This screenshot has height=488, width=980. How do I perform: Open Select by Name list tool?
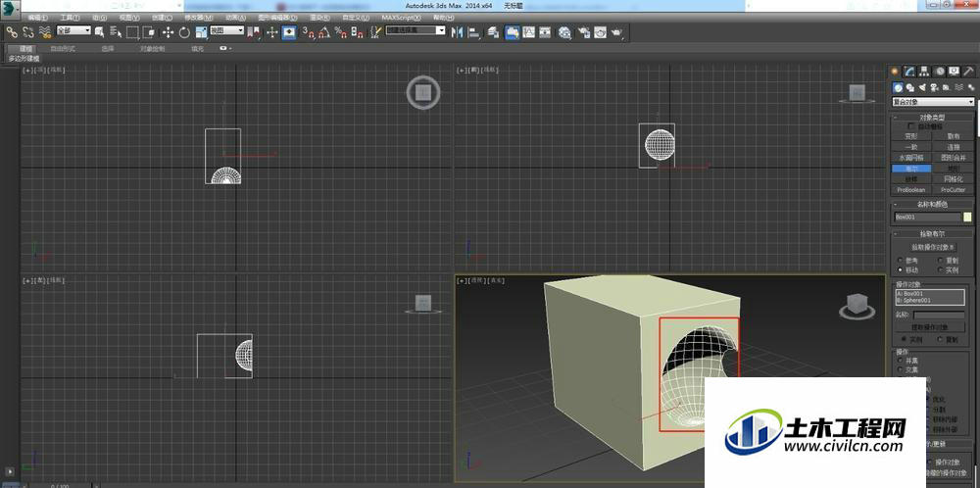click(117, 32)
